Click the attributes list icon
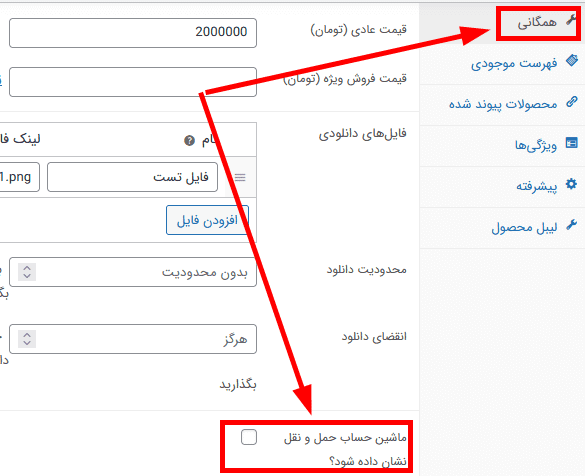The image size is (585, 476). click(x=572, y=143)
